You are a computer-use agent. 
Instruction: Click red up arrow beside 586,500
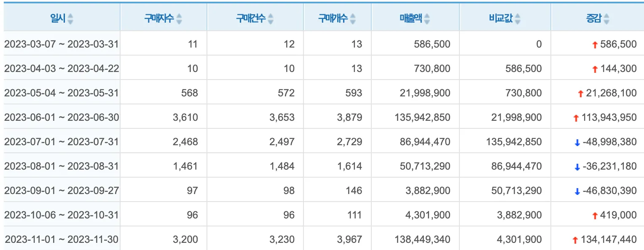[595, 45]
